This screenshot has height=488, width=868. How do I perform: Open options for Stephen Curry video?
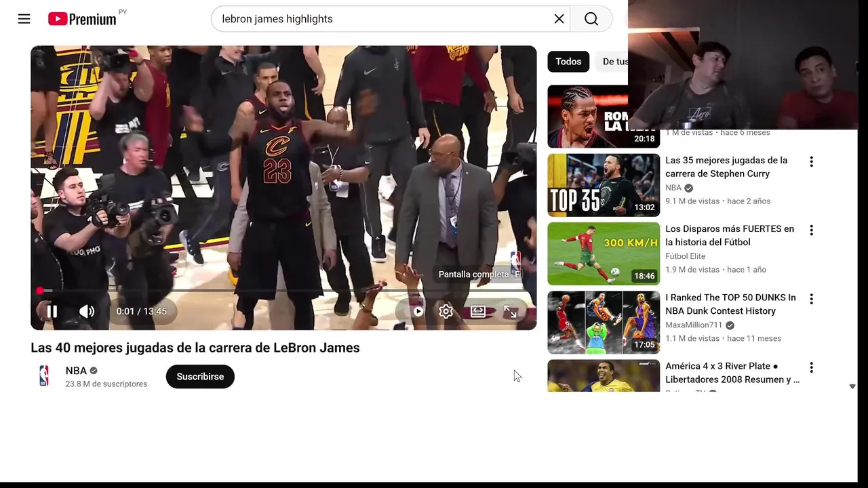[x=811, y=161]
